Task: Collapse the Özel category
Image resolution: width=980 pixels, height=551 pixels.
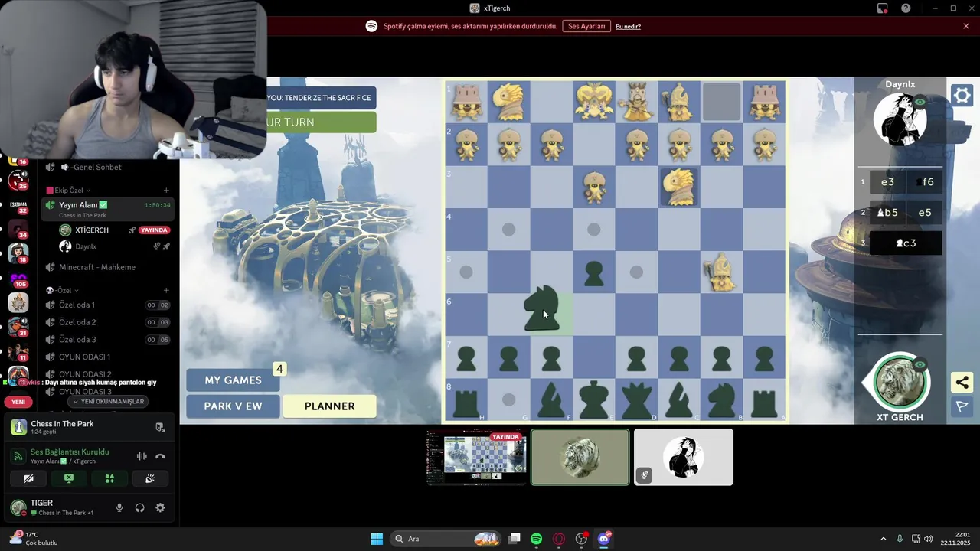Action: click(x=63, y=291)
